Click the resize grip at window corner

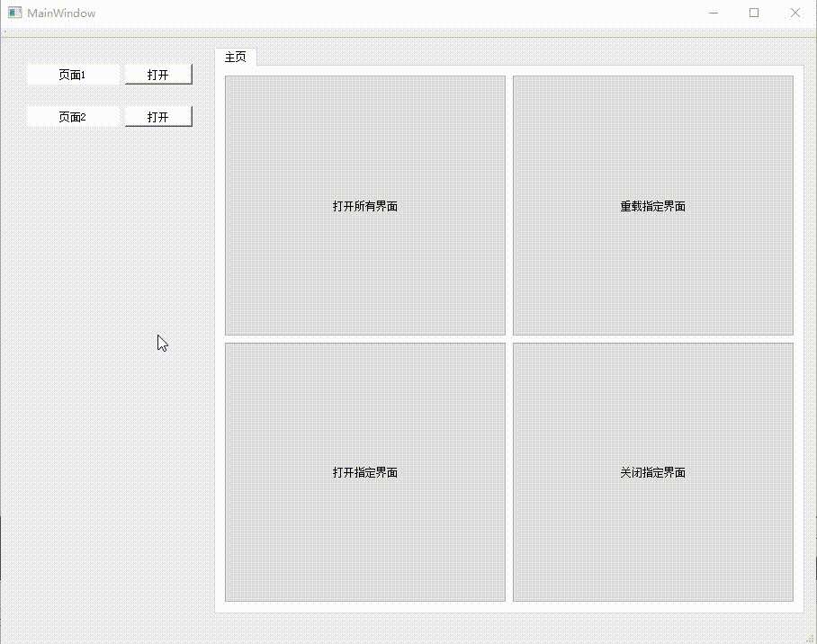pos(811,639)
